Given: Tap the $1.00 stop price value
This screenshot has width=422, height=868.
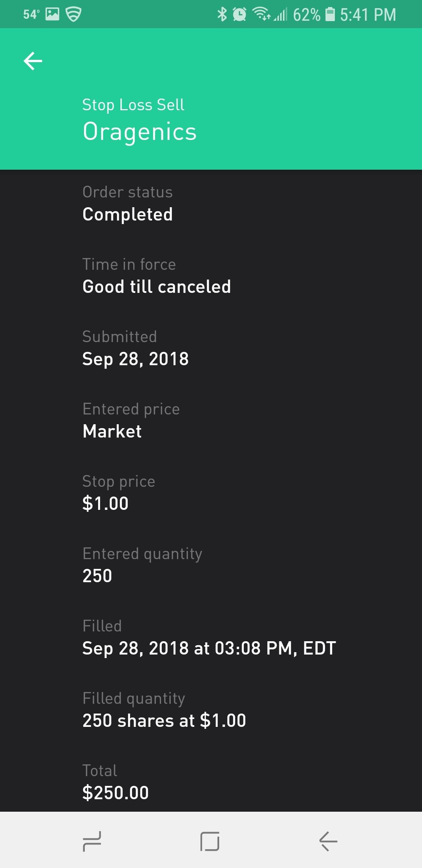Looking at the screenshot, I should (x=105, y=504).
